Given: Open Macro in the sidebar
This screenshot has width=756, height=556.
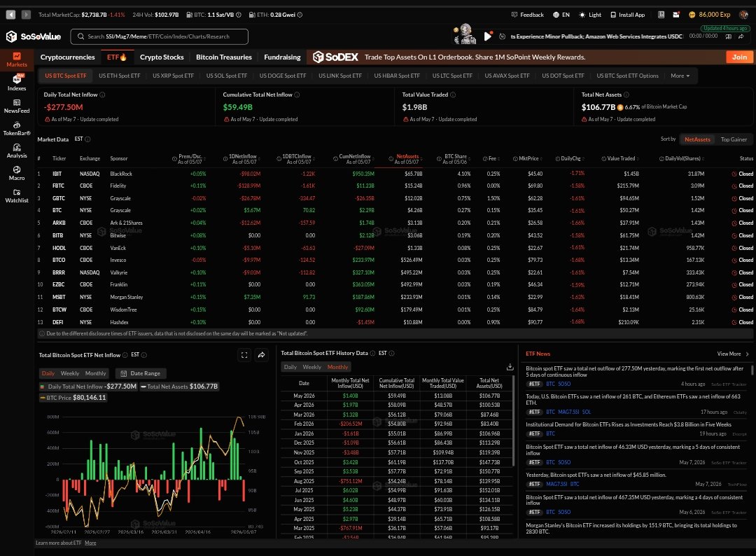Looking at the screenshot, I should [x=16, y=173].
